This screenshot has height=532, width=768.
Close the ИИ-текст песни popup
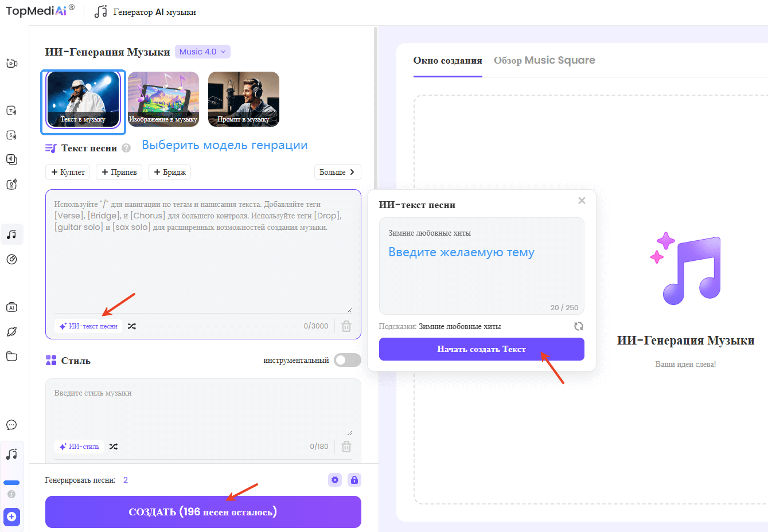[582, 201]
